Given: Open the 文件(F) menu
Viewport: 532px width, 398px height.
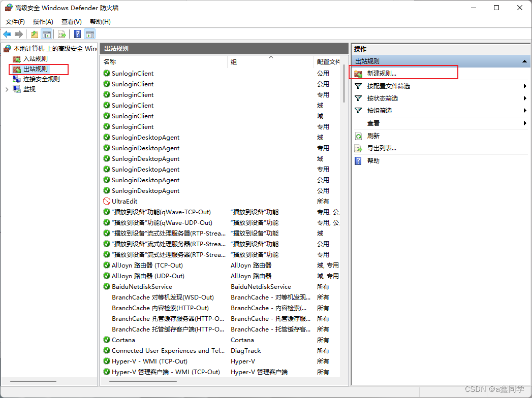Looking at the screenshot, I should coord(15,22).
